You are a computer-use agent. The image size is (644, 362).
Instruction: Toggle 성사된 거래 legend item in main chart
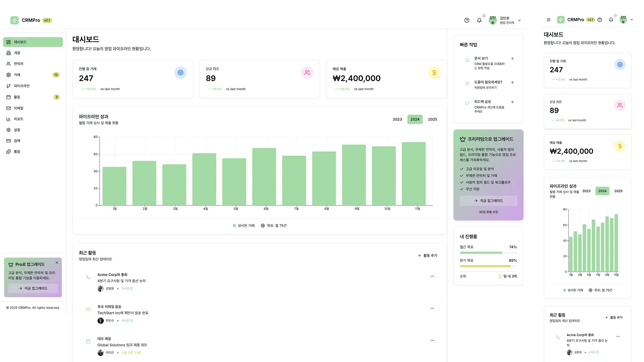244,226
